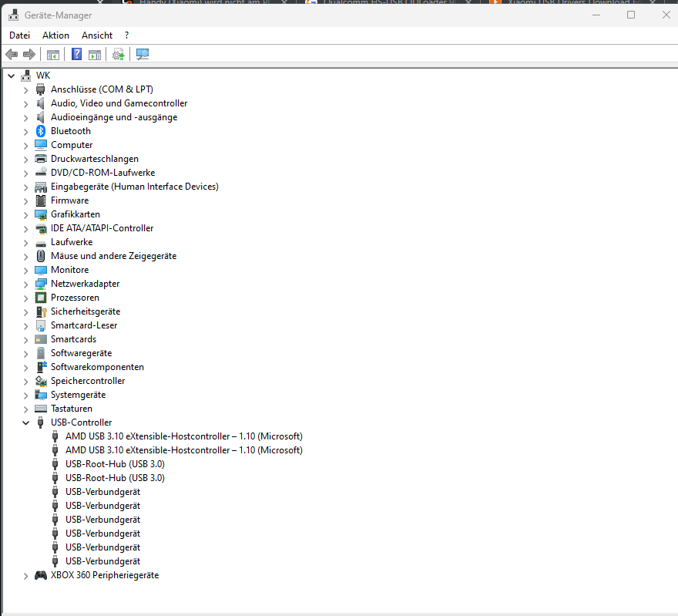678x616 pixels.
Task: Toggle the action pane toolbar icon
Action: (94, 55)
